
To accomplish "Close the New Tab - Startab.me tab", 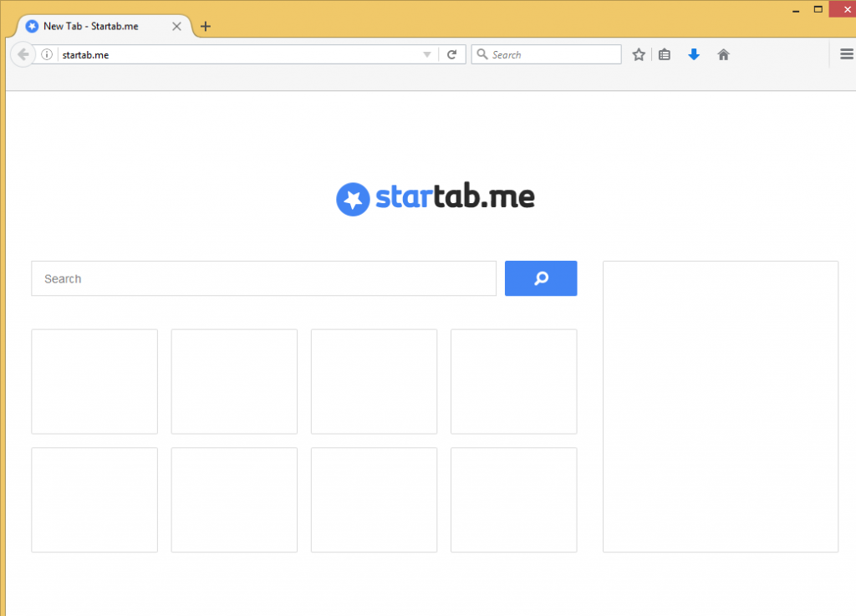I will (x=176, y=26).
